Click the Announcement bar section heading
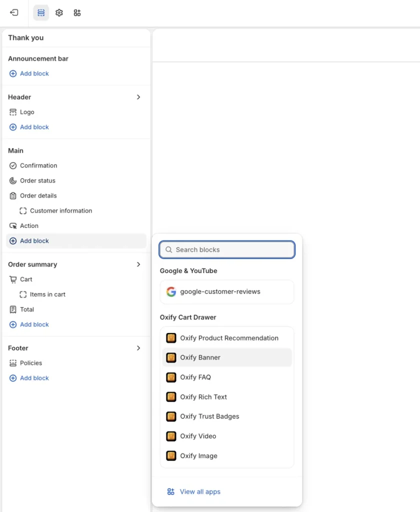Screen dimensions: 420x512 (x=38, y=59)
